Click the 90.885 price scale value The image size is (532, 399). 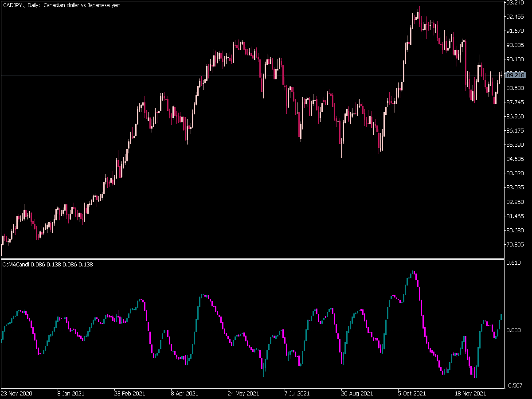tap(515, 45)
